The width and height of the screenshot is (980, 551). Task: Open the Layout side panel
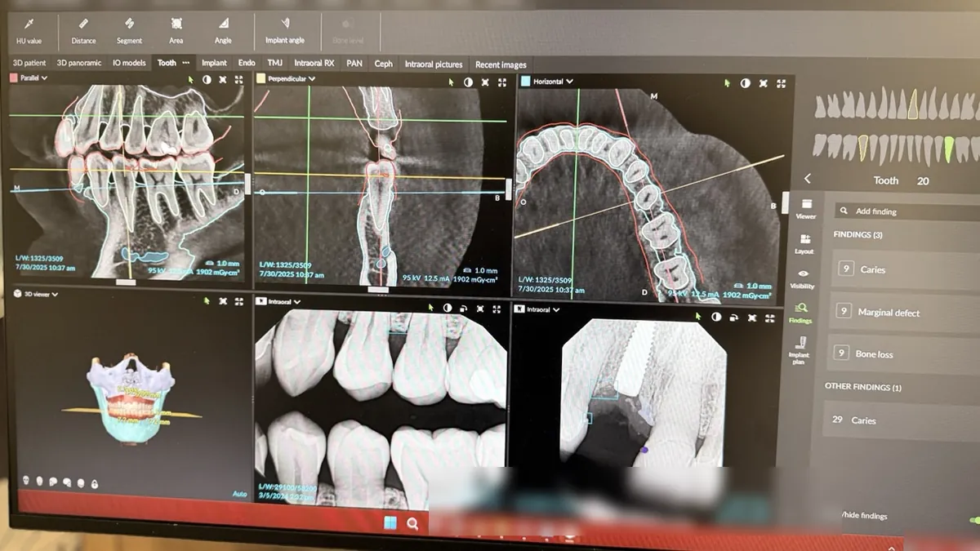[804, 243]
